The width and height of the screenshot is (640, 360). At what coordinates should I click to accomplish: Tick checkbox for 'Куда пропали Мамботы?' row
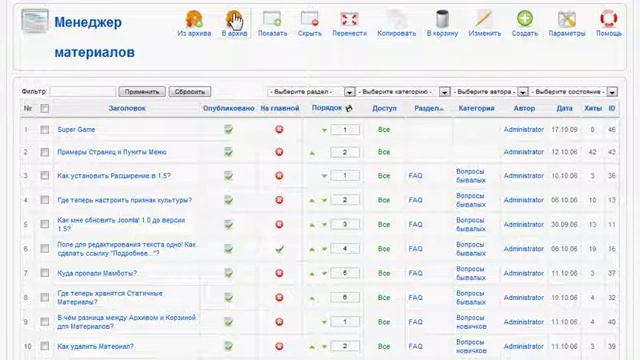point(44,273)
